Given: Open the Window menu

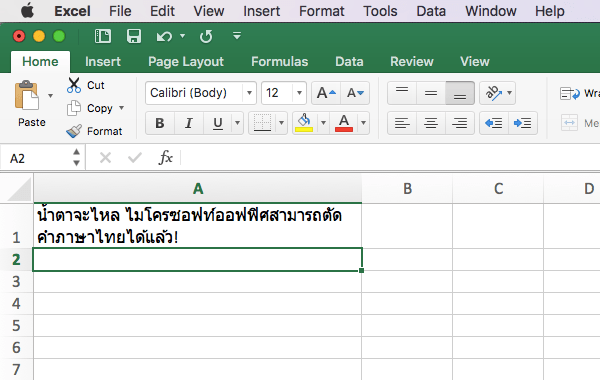Looking at the screenshot, I should [x=491, y=11].
